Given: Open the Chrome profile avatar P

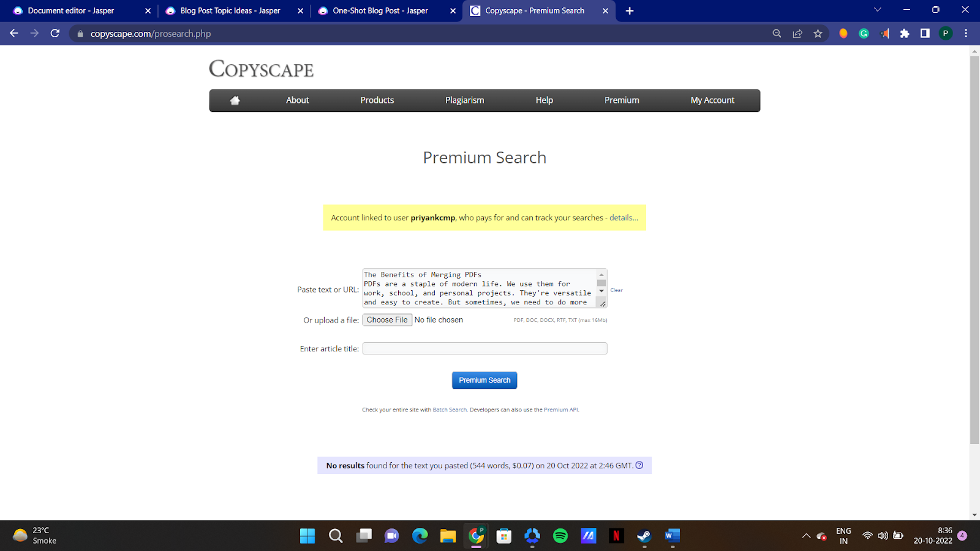Looking at the screenshot, I should pyautogui.click(x=946, y=34).
